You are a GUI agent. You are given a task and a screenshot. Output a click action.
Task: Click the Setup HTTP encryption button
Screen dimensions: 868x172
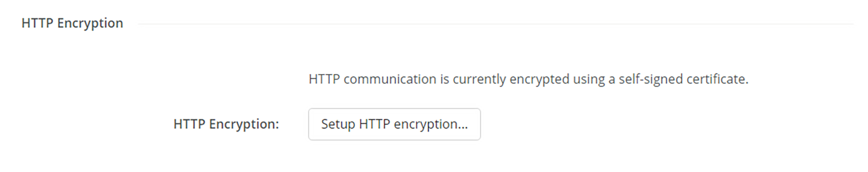click(x=394, y=124)
